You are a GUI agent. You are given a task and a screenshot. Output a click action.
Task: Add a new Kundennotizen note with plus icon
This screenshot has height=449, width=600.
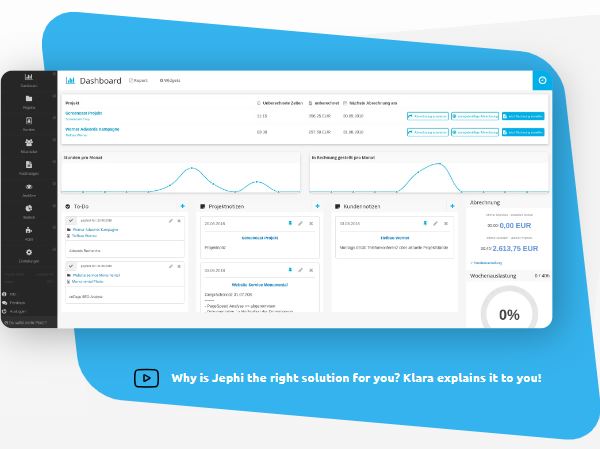tap(452, 206)
